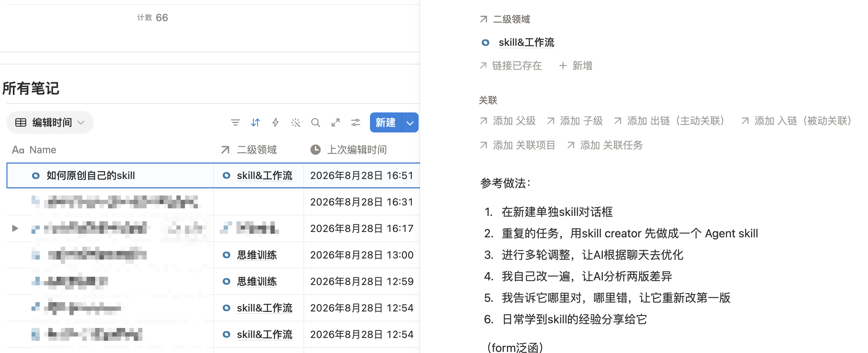Click list item 我告诉它哪里对
This screenshot has width=868, height=353.
point(616,298)
